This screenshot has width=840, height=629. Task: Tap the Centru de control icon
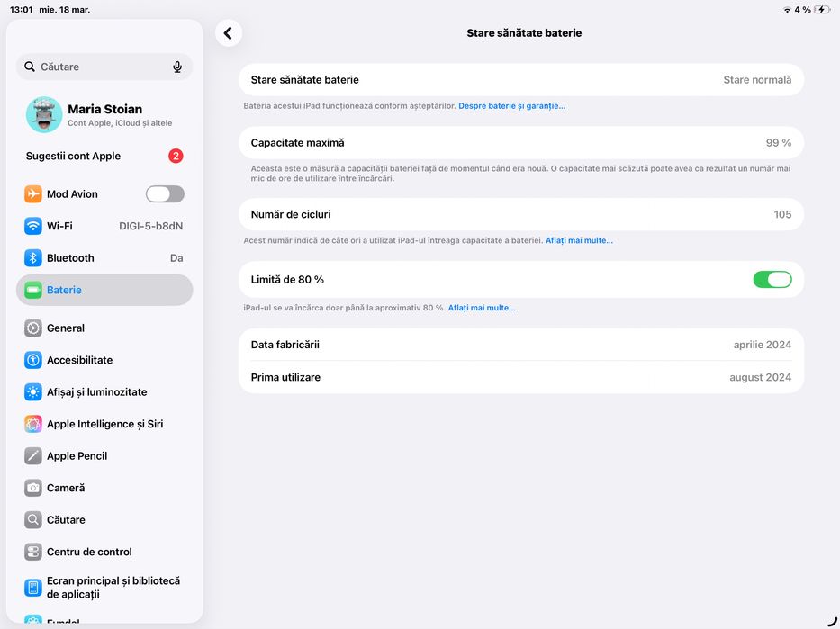point(33,552)
